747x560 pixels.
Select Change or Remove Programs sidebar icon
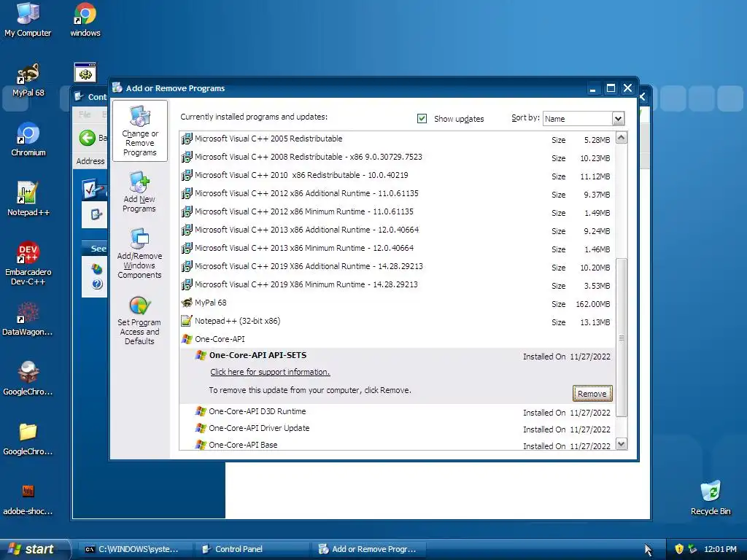coord(139,131)
